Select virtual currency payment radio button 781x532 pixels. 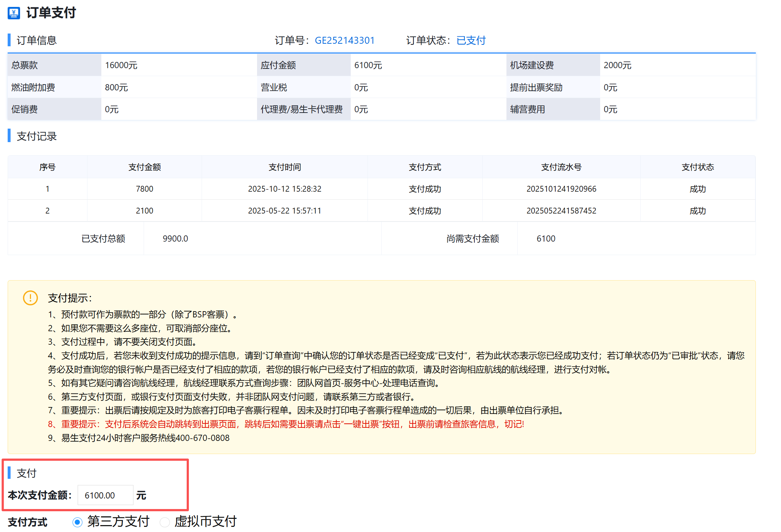pyautogui.click(x=165, y=522)
